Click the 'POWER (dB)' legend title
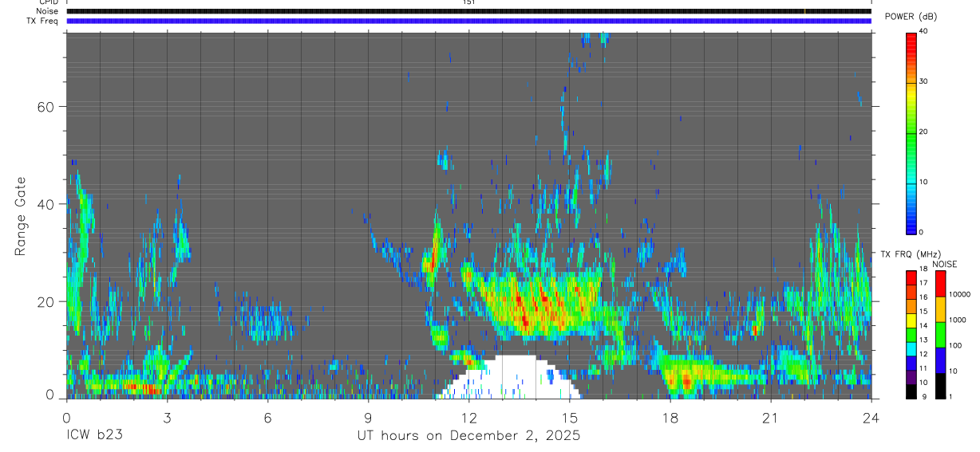This screenshot has height=452, width=980. (x=911, y=17)
